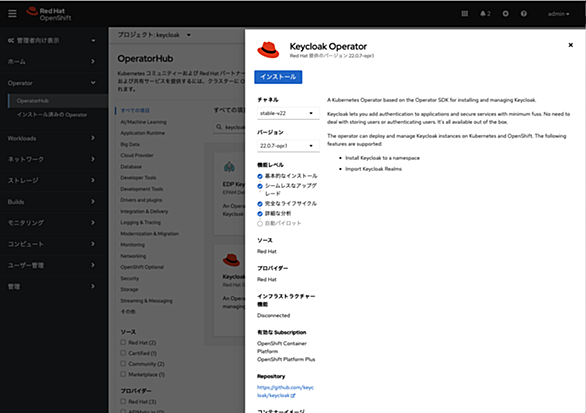
Task: Open notifications bell showing 2
Action: point(485,14)
